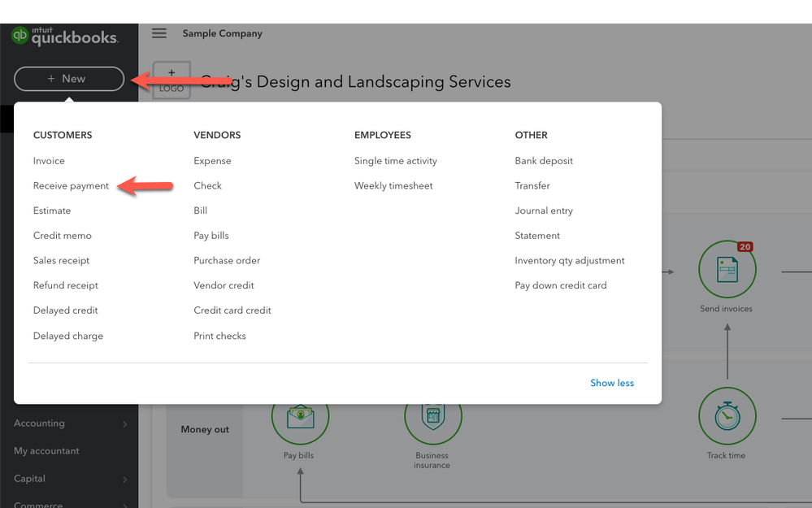
Task: Click the add LOGO placeholder
Action: [172, 80]
